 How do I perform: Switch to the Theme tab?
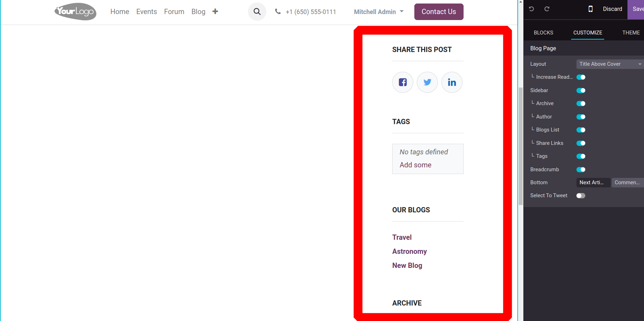tap(631, 32)
